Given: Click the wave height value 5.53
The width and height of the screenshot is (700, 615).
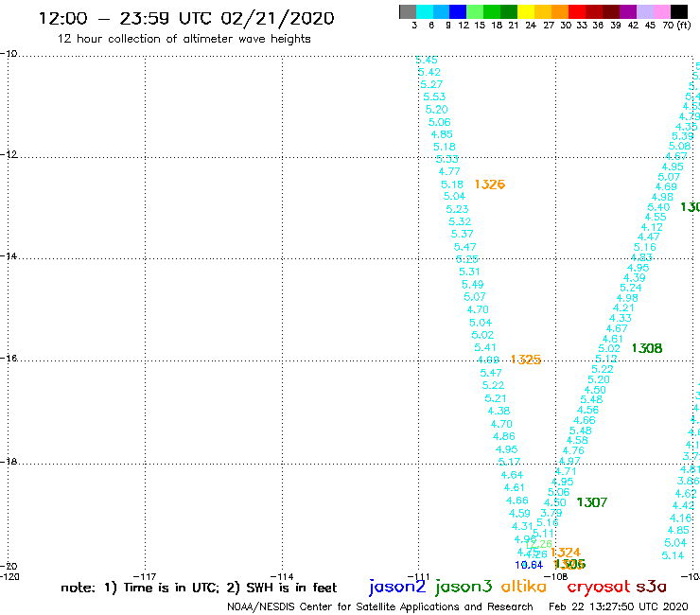Looking at the screenshot, I should point(434,97).
